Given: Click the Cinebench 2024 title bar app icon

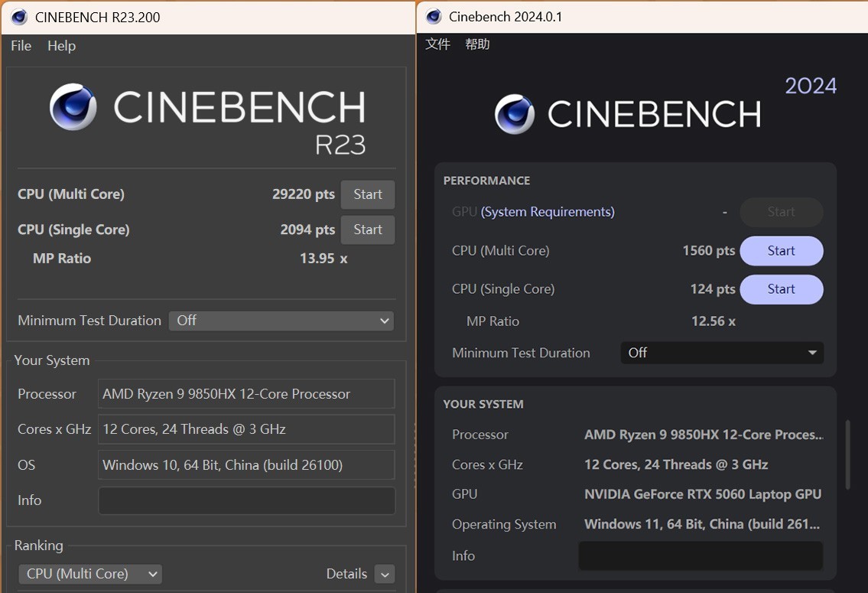Looking at the screenshot, I should click(434, 16).
